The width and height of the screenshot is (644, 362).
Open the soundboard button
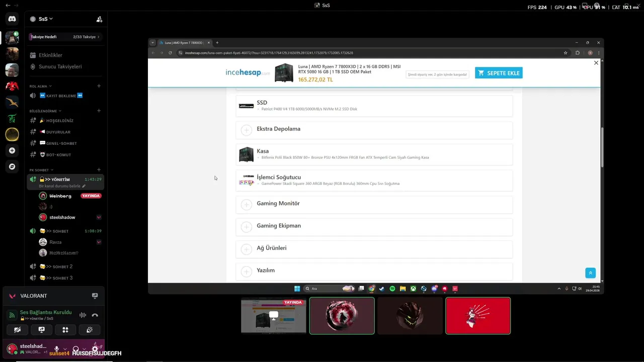coord(90,330)
